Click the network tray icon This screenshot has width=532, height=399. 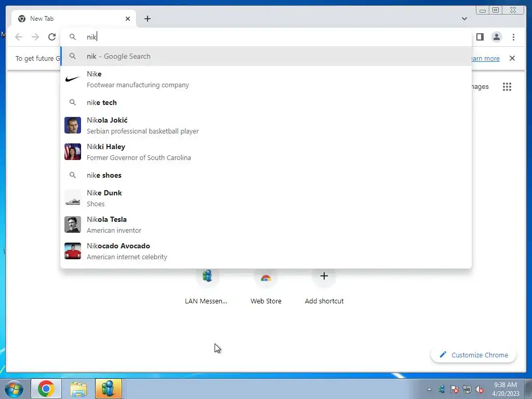[467, 390]
